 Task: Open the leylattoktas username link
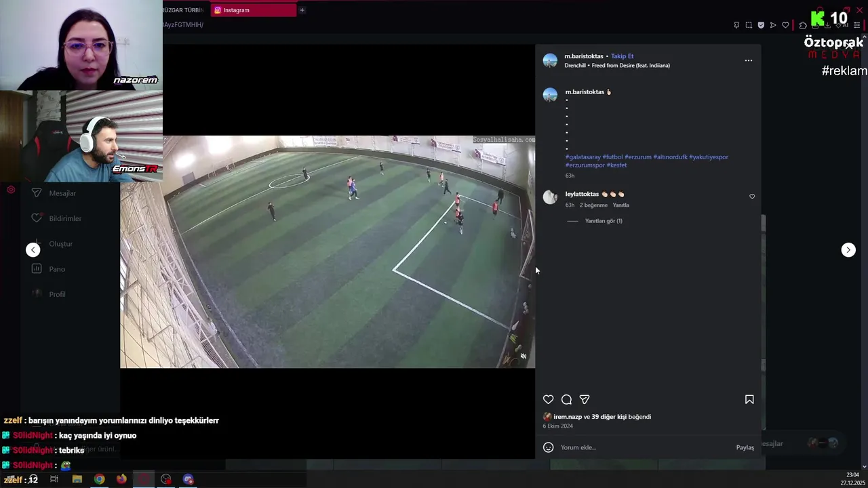(x=582, y=195)
